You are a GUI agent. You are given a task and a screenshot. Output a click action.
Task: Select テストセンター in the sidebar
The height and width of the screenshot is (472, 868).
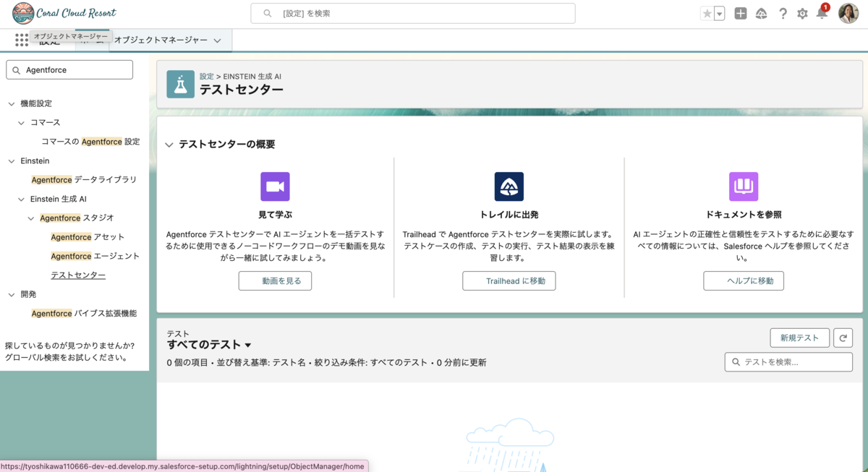78,275
